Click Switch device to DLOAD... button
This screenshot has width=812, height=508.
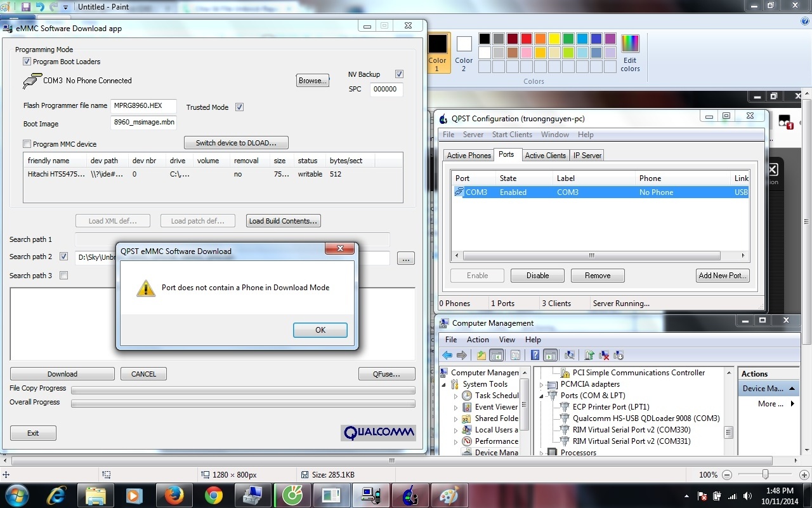tap(237, 143)
